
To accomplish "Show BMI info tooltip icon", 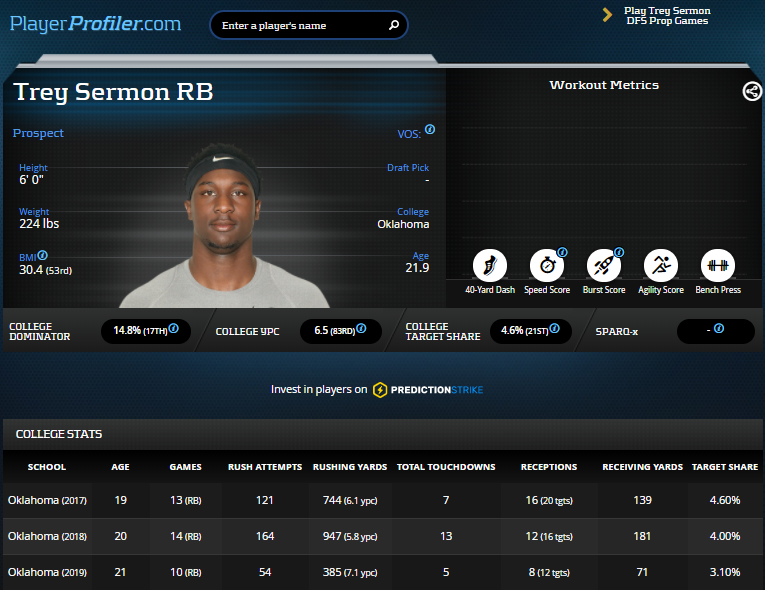I will coord(43,255).
